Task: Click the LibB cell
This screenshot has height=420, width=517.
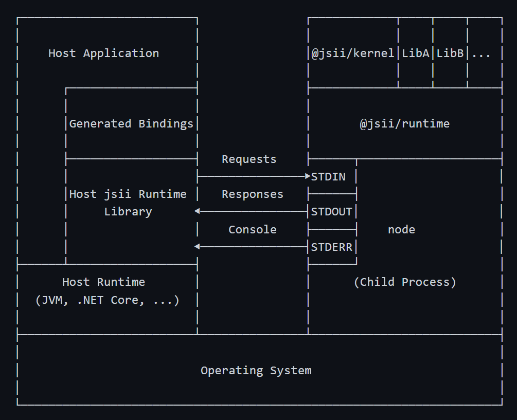Action: [x=450, y=53]
